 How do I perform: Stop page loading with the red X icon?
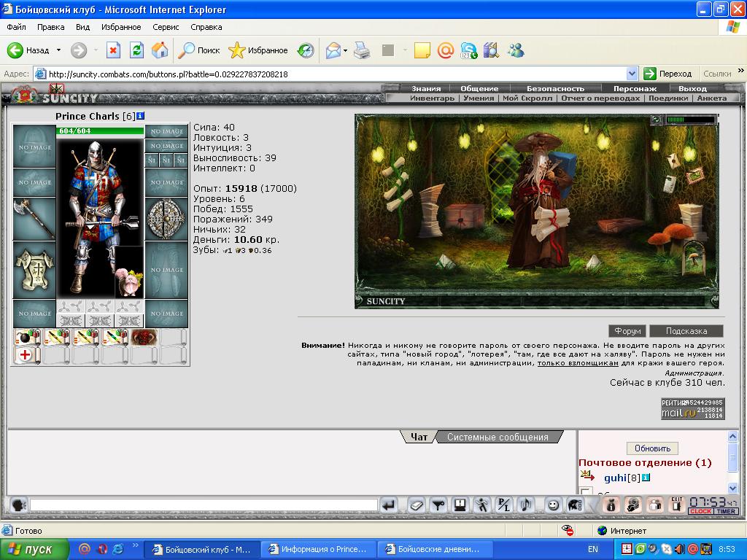click(113, 50)
